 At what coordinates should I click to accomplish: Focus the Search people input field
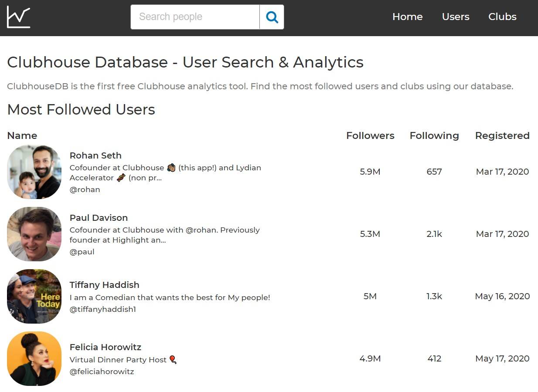tap(195, 17)
